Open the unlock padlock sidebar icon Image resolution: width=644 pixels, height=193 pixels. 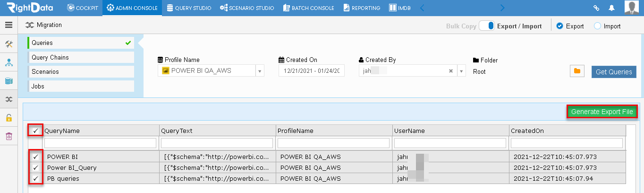(8, 118)
